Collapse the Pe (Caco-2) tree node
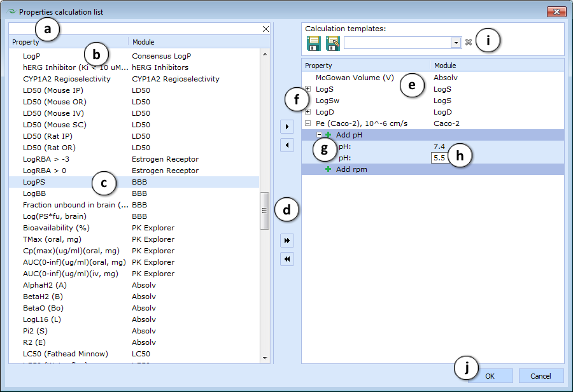This screenshot has width=573, height=392. (x=308, y=123)
